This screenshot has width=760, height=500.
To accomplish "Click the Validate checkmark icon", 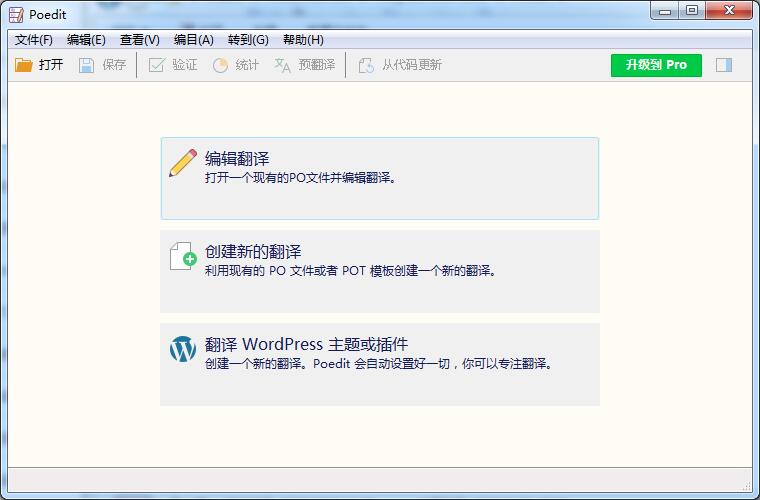I will point(157,65).
